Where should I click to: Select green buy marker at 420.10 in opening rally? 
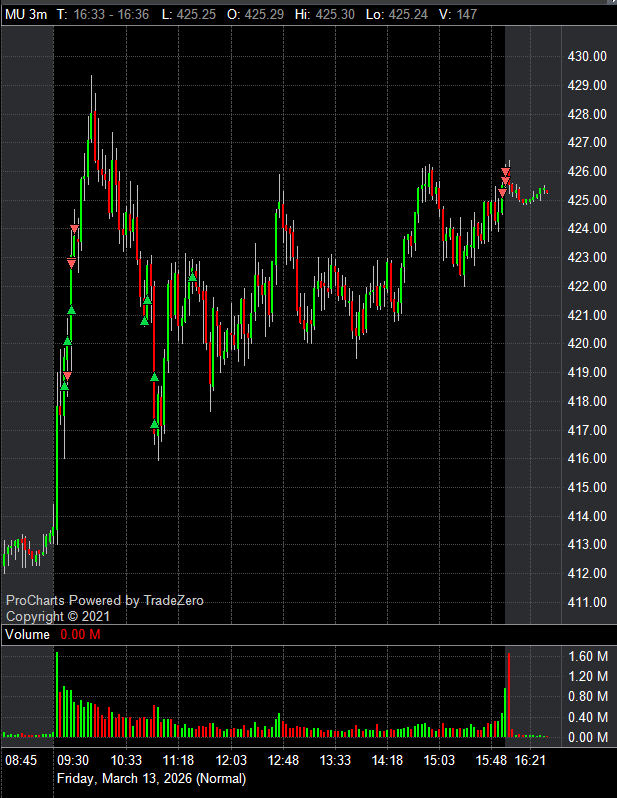[x=67, y=341]
